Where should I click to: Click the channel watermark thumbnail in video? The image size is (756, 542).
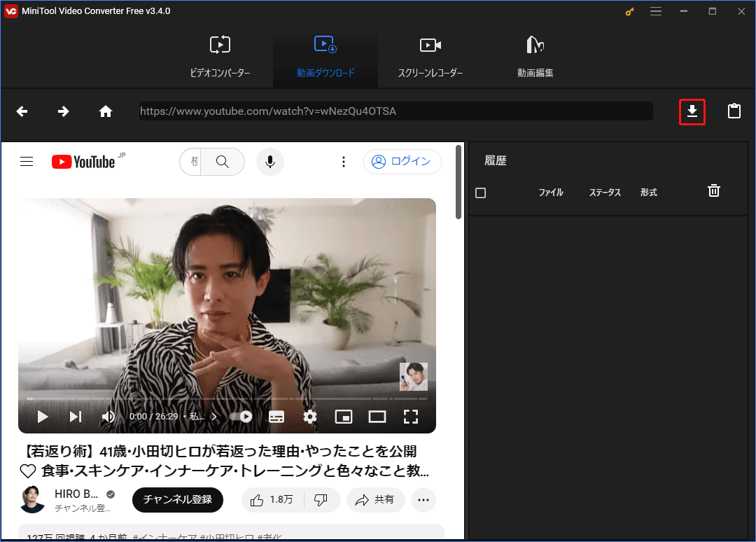[x=413, y=377]
